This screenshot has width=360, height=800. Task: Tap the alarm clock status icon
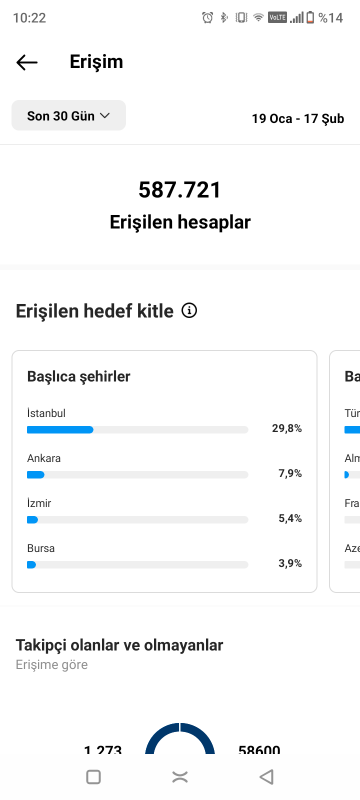tap(208, 18)
